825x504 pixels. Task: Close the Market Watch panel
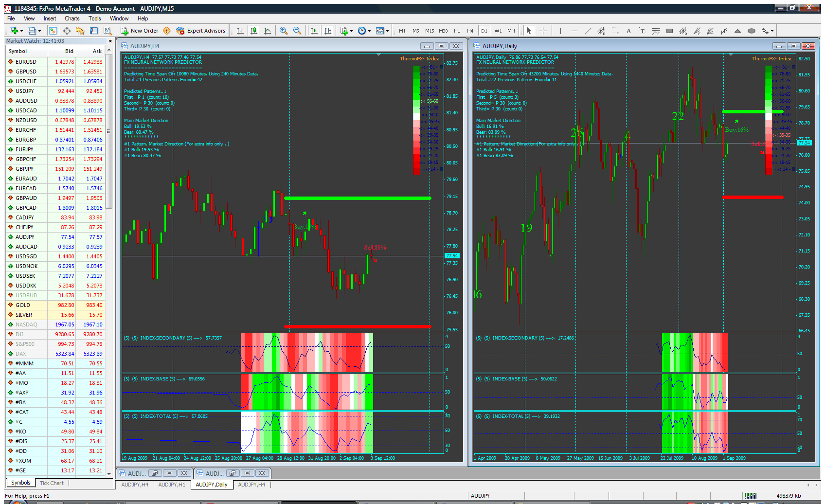(110, 41)
